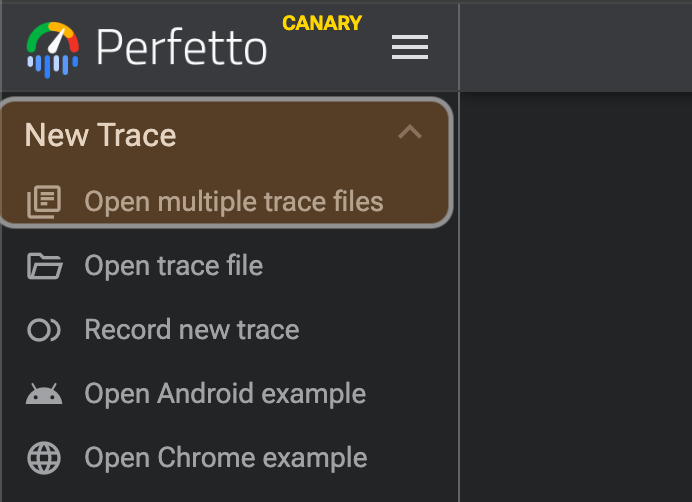Load Open Android example
The height and width of the screenshot is (502, 692).
click(x=225, y=394)
